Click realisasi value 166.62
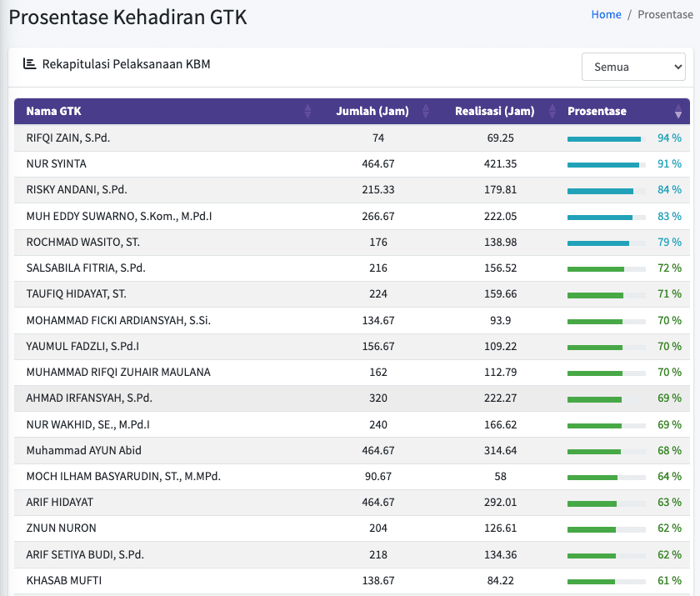The width and height of the screenshot is (700, 596). (x=501, y=424)
